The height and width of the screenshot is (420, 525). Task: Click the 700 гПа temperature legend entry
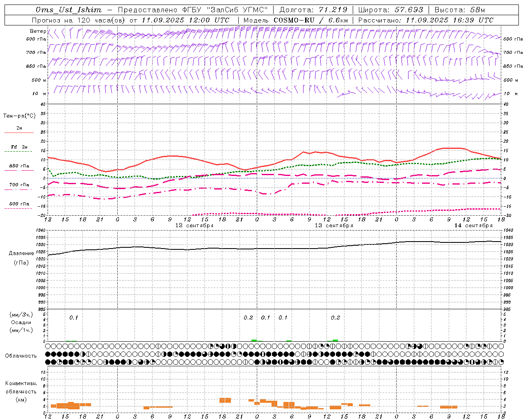pos(19,185)
